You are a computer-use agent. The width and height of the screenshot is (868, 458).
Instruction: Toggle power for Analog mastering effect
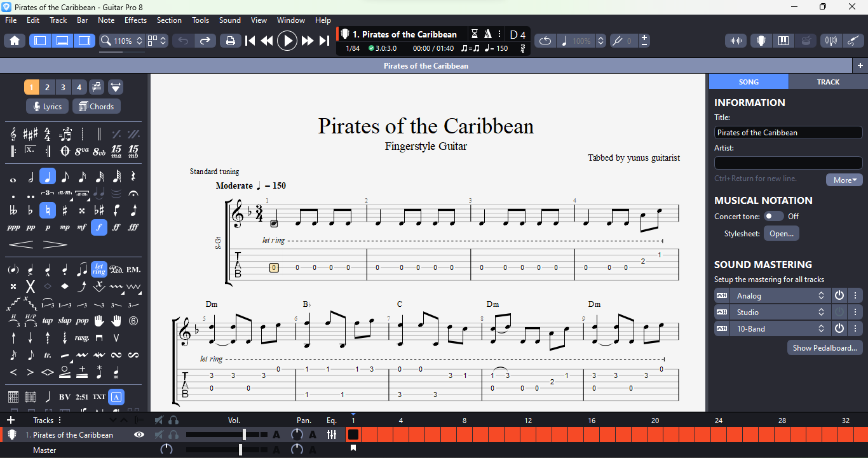tap(839, 296)
